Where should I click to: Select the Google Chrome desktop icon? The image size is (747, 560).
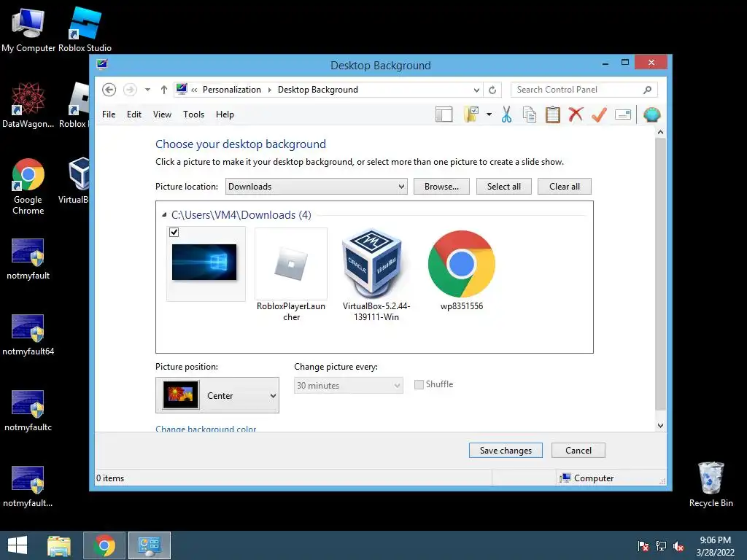tap(28, 187)
